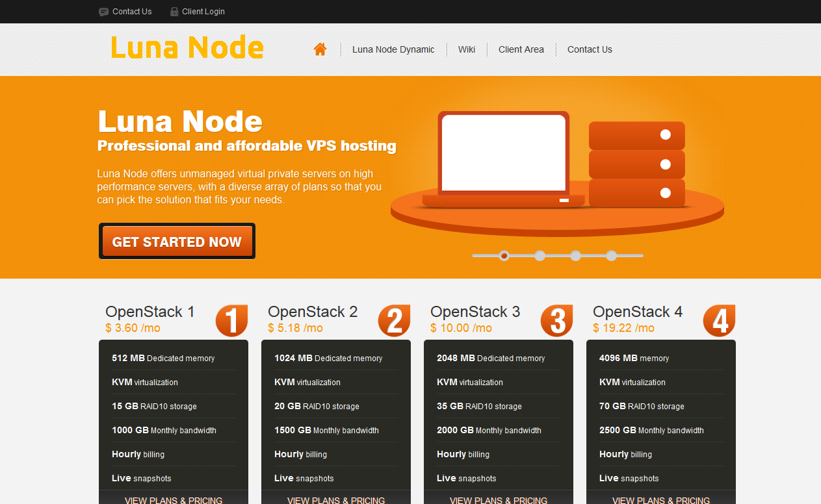Image resolution: width=821 pixels, height=504 pixels.
Task: Click KVM virtualization in OpenStack 1 card
Action: click(145, 382)
